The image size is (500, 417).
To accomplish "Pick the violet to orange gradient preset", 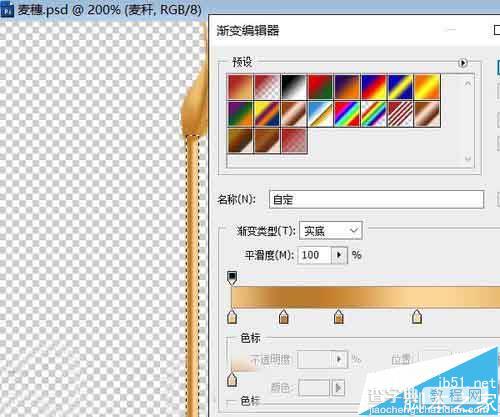I will (x=347, y=87).
